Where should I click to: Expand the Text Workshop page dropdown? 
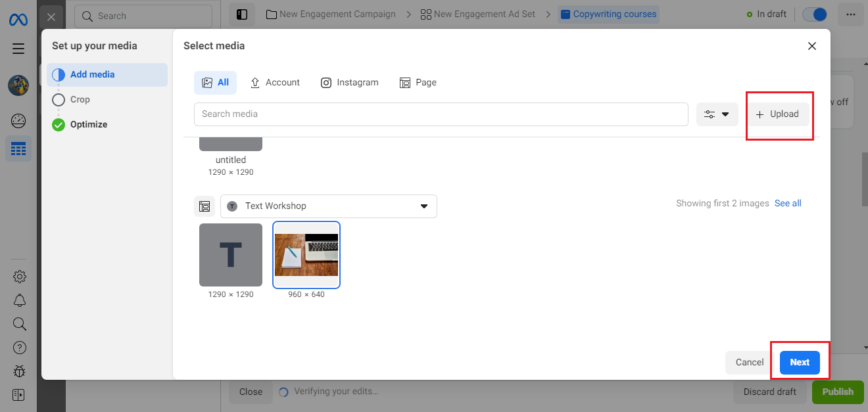coord(329,206)
